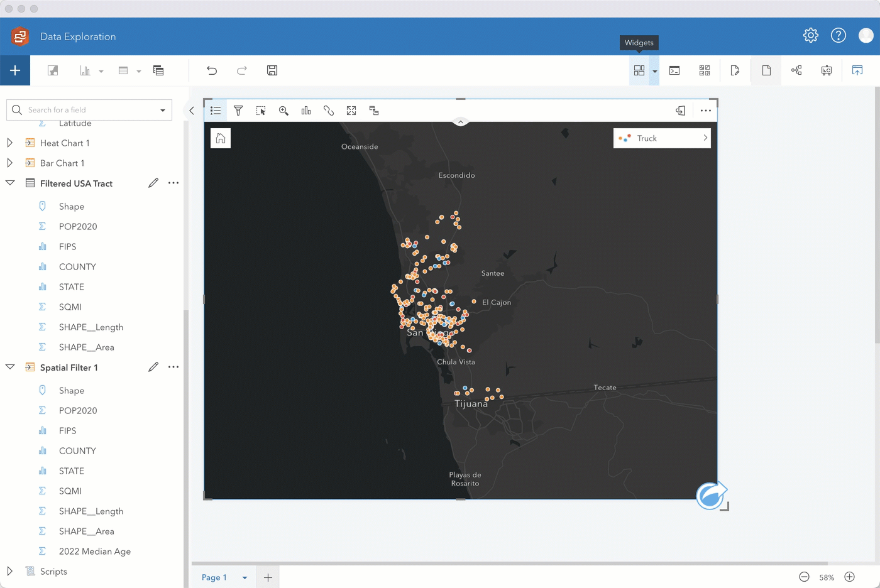Open map selection tools
This screenshot has width=880, height=588.
(261, 111)
